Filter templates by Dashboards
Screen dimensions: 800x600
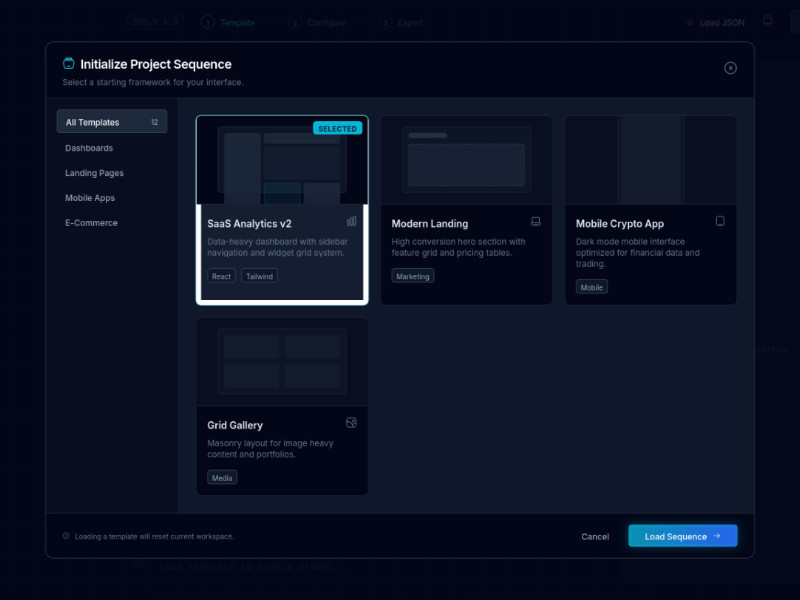point(89,148)
